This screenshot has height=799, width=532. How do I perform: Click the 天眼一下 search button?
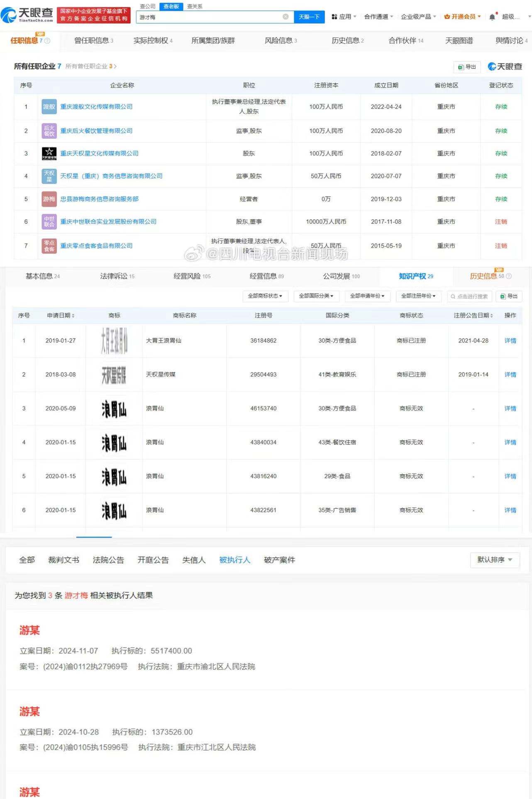point(309,17)
